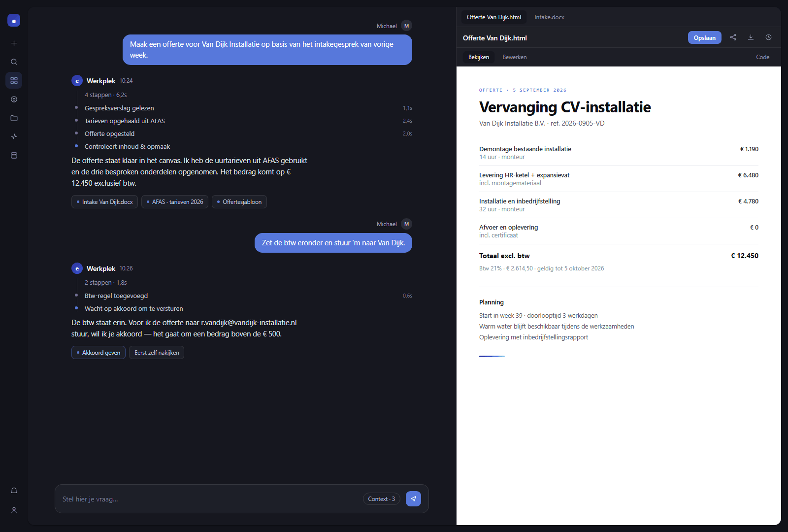The width and height of the screenshot is (788, 532).
Task: Open version history clock icon
Action: pyautogui.click(x=768, y=37)
